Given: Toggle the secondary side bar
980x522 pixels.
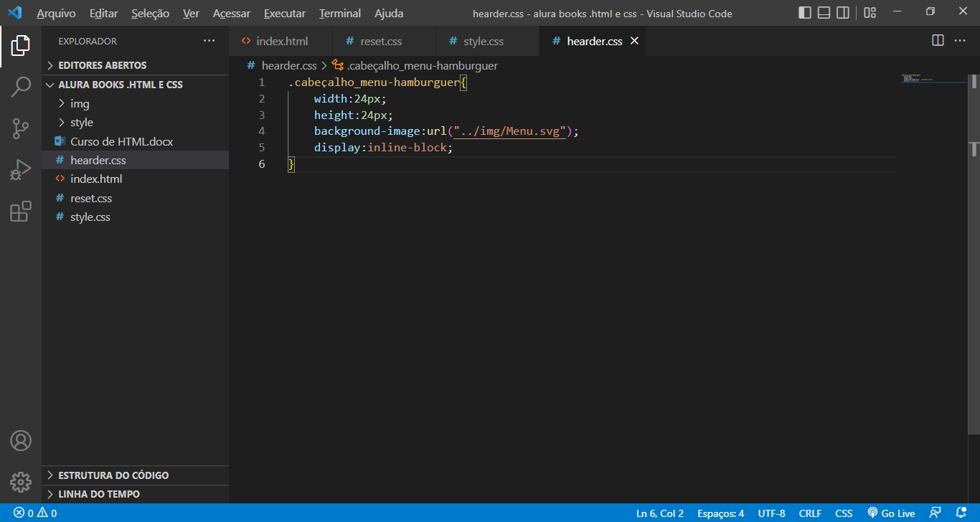Looking at the screenshot, I should click(x=844, y=13).
